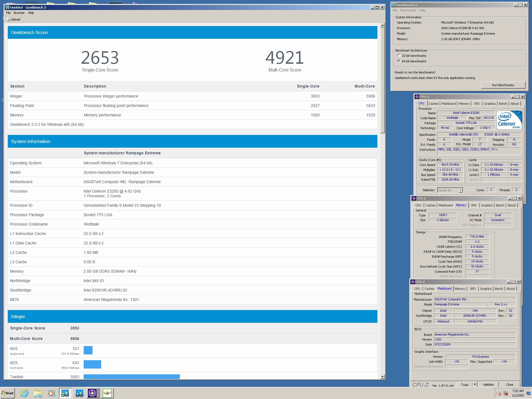Click the Geekbench results scrollbar down arrow
The height and width of the screenshot is (399, 532).
[x=382, y=377]
